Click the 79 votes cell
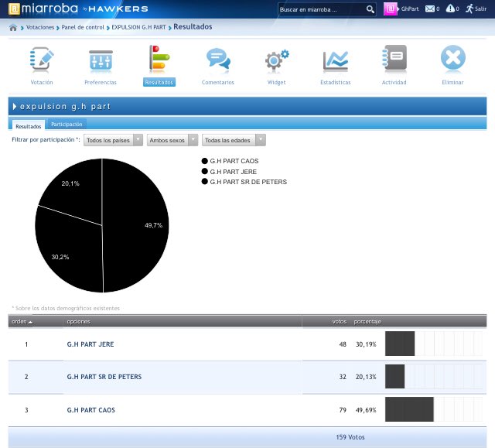Image resolution: width=495 pixels, height=448 pixels. 343,410
